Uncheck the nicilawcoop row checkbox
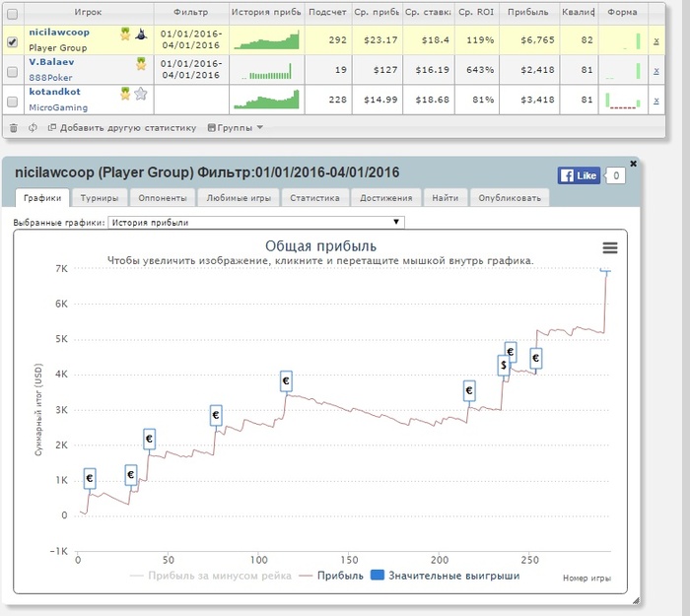690x616 pixels. point(12,42)
